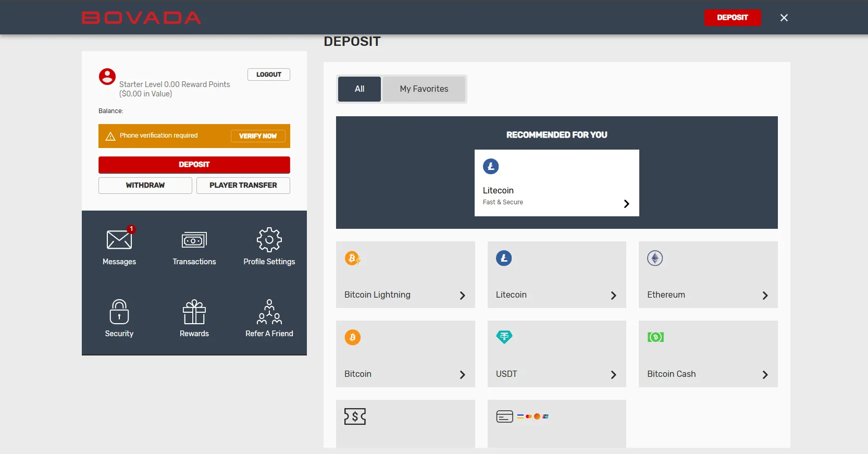Click the Withdraw button
Viewport: 868px width, 454px height.
145,186
